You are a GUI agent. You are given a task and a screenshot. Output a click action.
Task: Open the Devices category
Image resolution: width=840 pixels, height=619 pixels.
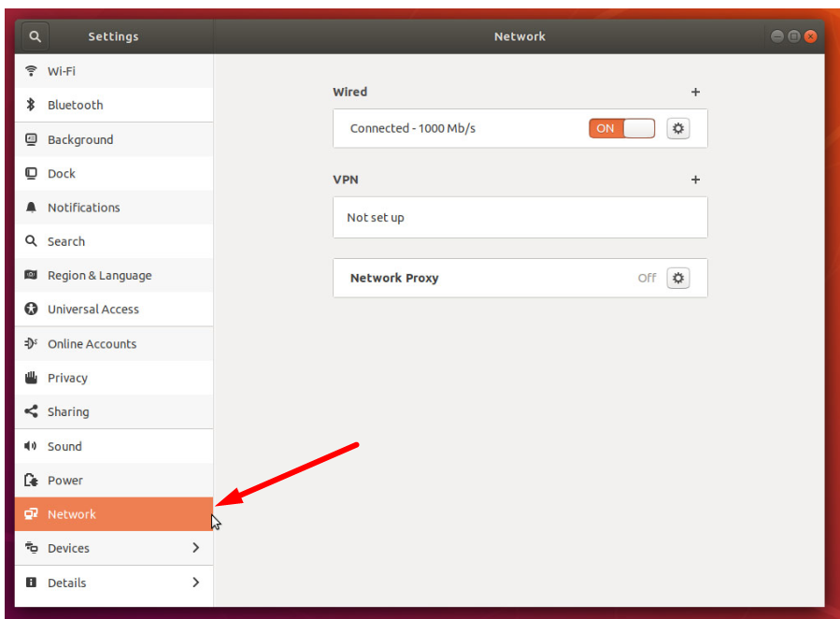click(x=114, y=548)
